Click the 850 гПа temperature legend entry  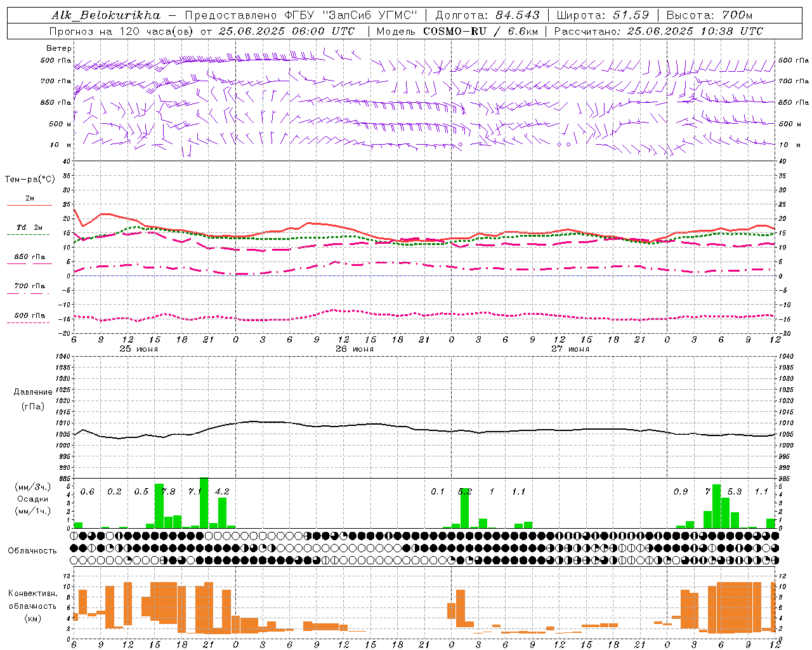click(29, 257)
